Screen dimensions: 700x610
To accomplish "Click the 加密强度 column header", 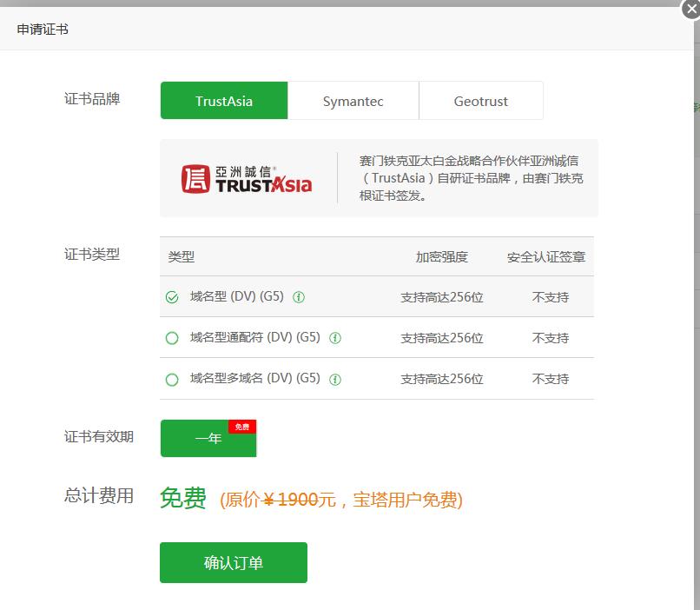I will tap(442, 256).
